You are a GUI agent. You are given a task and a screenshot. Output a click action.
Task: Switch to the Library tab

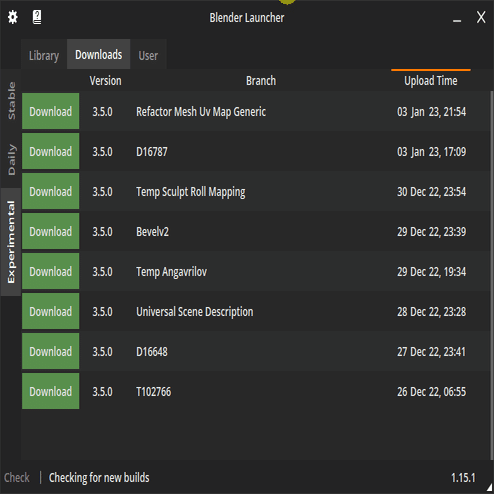point(44,55)
